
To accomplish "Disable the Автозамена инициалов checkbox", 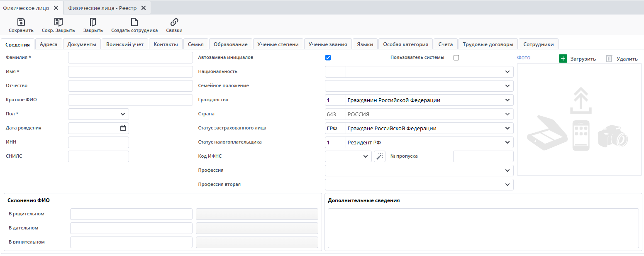I will tap(328, 58).
